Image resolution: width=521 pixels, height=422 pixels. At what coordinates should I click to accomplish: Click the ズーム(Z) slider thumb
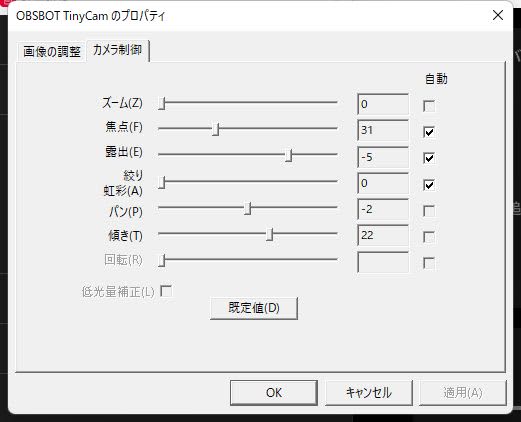[x=162, y=103]
